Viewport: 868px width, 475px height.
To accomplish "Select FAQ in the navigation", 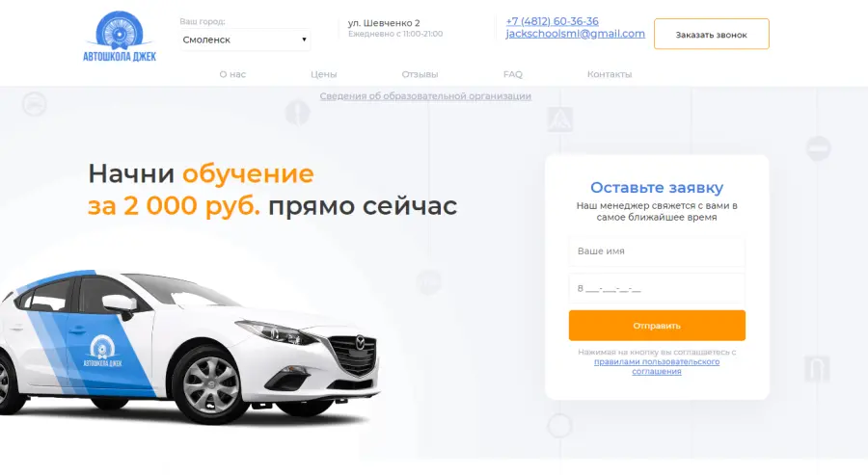I will click(x=513, y=74).
